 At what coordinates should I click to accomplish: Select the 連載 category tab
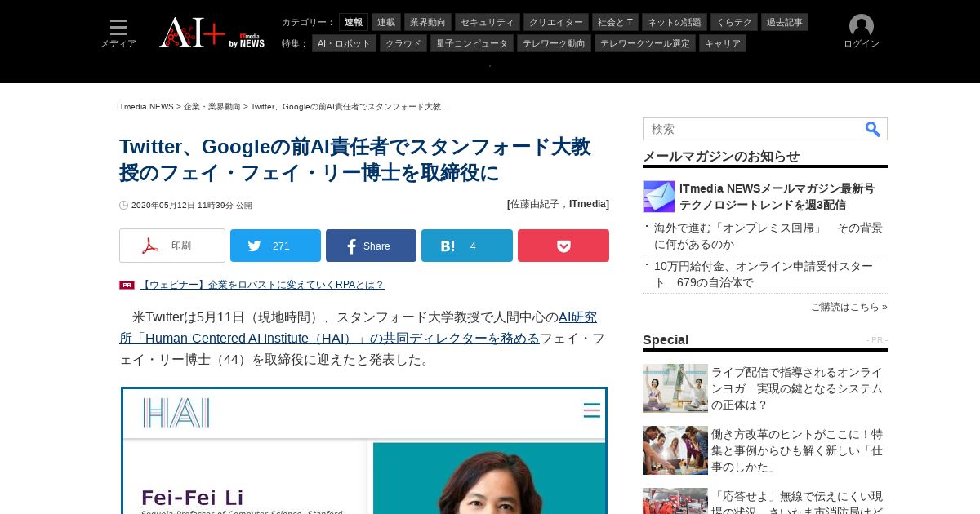pyautogui.click(x=386, y=22)
